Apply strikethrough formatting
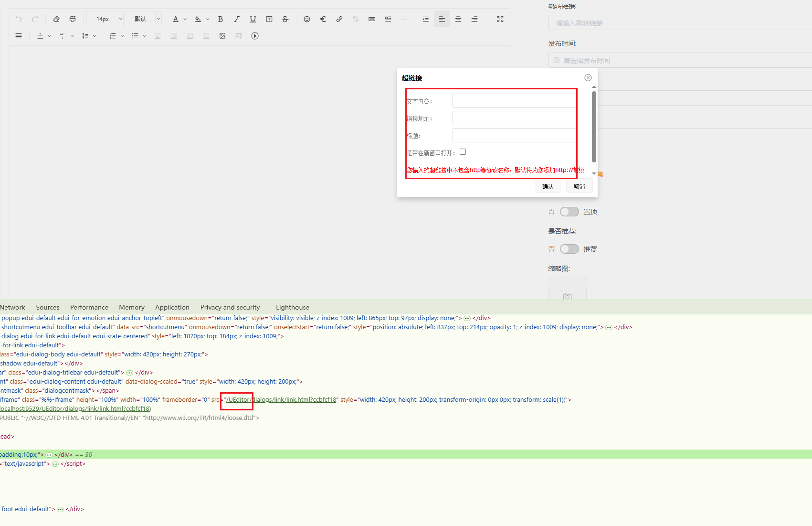The height and width of the screenshot is (526, 812). click(x=285, y=19)
